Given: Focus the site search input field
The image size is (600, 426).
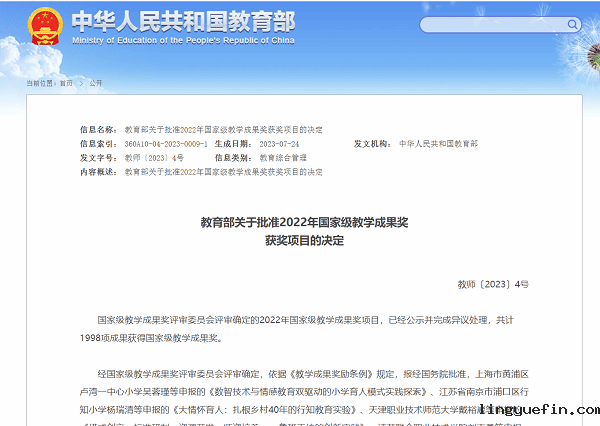Looking at the screenshot, I should tap(501, 25).
